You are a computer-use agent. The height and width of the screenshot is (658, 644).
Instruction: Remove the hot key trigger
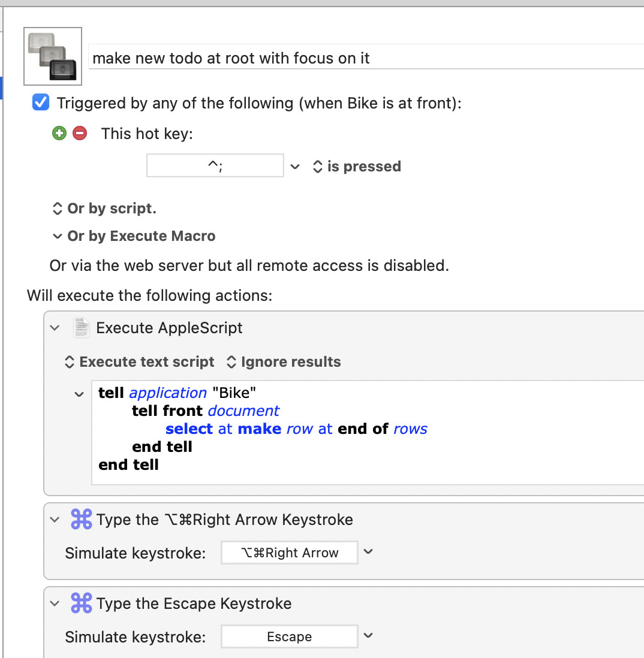[x=80, y=133]
